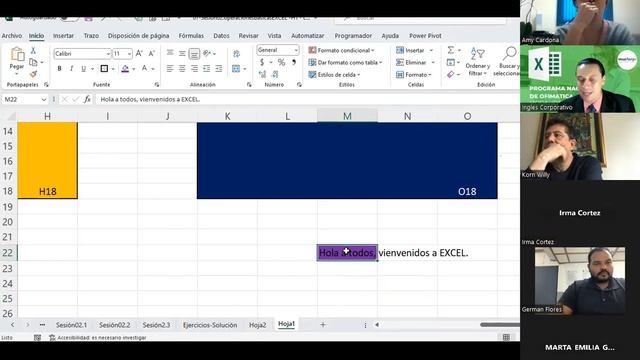This screenshot has height=360, width=640.
Task: Increase font size with the larger A icon
Action: pos(139,53)
